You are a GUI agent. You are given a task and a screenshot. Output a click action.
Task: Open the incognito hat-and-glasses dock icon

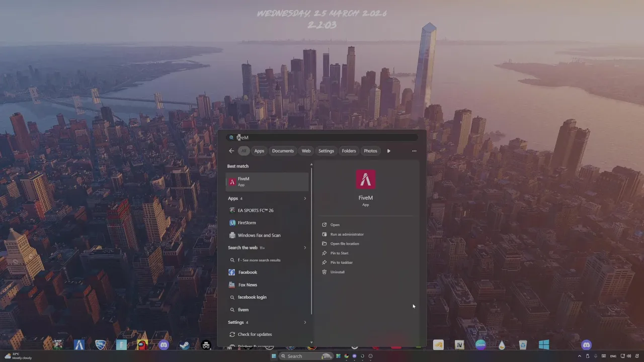(206, 345)
